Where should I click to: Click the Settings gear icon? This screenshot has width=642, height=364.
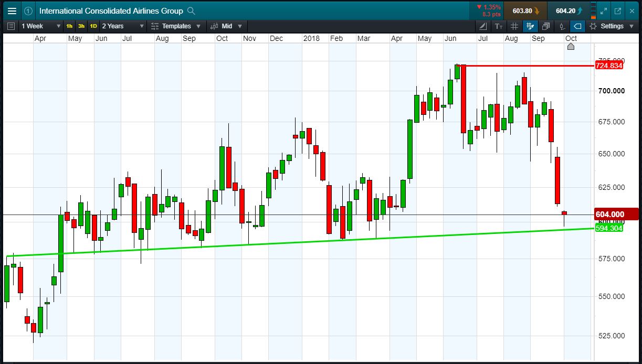pyautogui.click(x=593, y=26)
